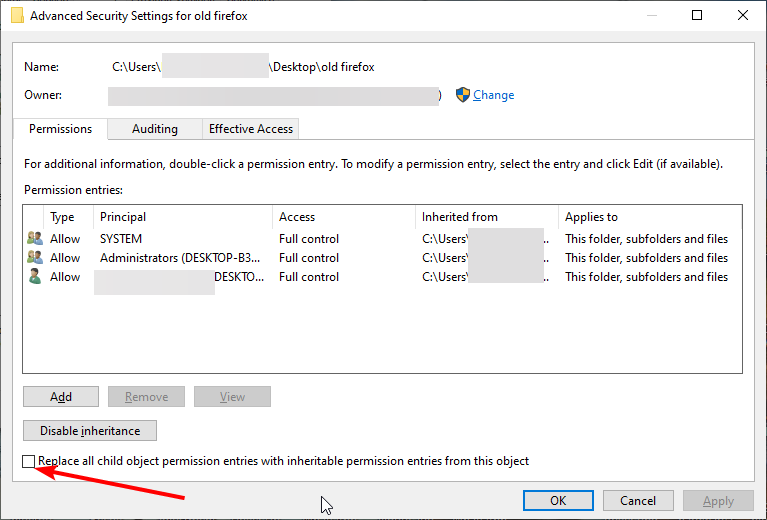This screenshot has width=767, height=520.
Task: Click Full control in Administrators row
Action: pos(309,258)
